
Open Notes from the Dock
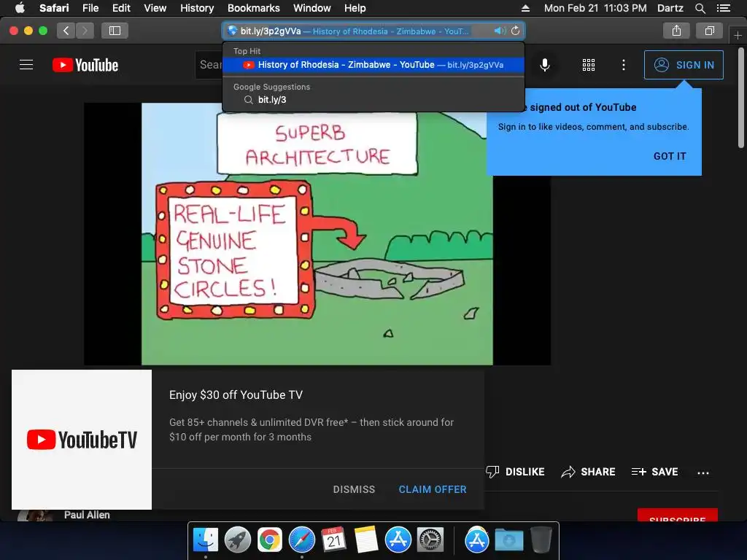pos(366,540)
